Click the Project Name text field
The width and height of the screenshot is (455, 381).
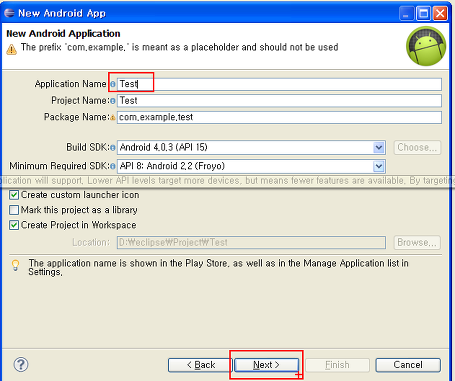pyautogui.click(x=279, y=101)
